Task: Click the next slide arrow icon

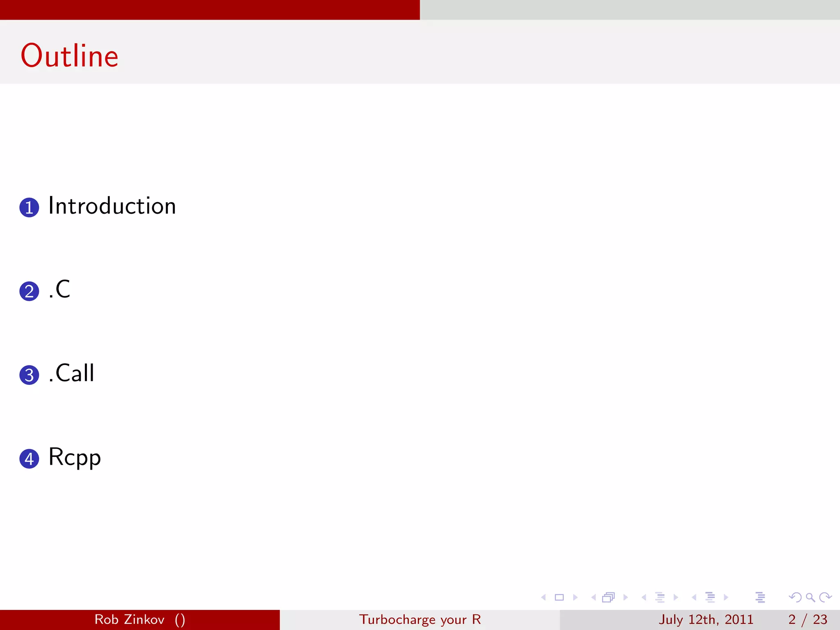Action: point(575,598)
